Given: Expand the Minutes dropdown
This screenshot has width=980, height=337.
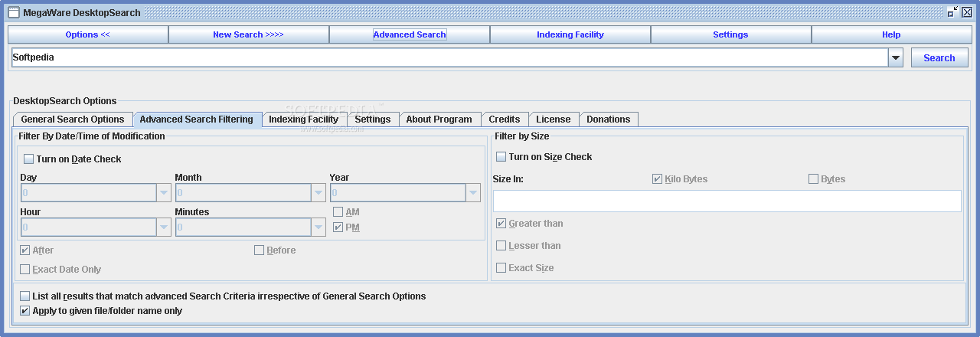Looking at the screenshot, I should [x=318, y=227].
